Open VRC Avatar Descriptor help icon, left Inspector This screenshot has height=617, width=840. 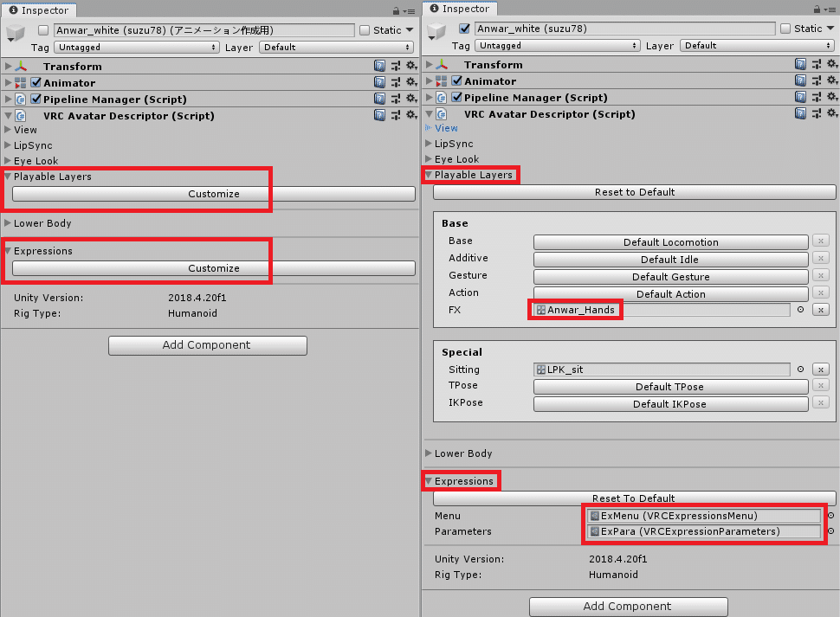click(379, 115)
